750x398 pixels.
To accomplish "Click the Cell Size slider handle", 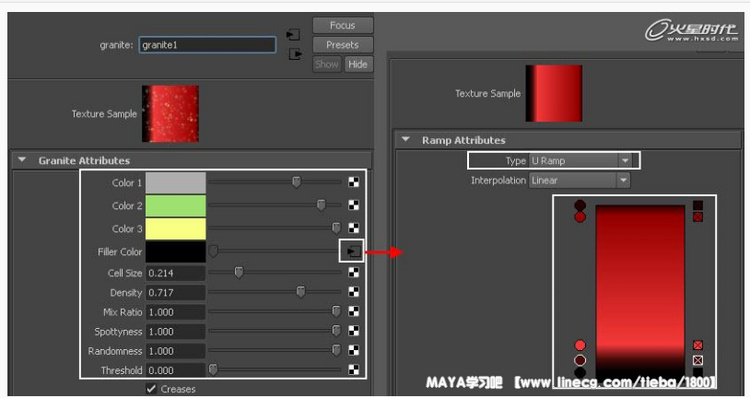I will click(x=239, y=273).
